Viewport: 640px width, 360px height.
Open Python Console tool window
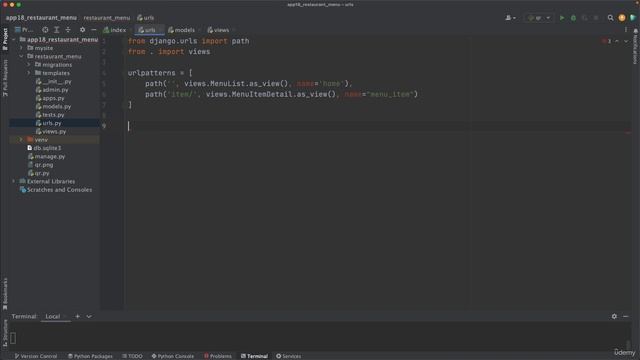click(173, 356)
